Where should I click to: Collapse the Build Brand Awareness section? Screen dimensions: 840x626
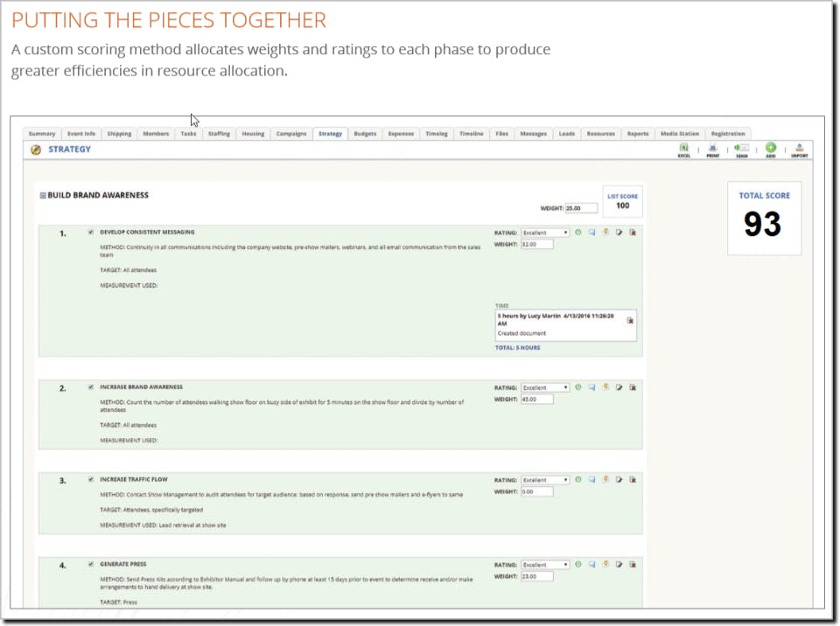[x=43, y=196]
